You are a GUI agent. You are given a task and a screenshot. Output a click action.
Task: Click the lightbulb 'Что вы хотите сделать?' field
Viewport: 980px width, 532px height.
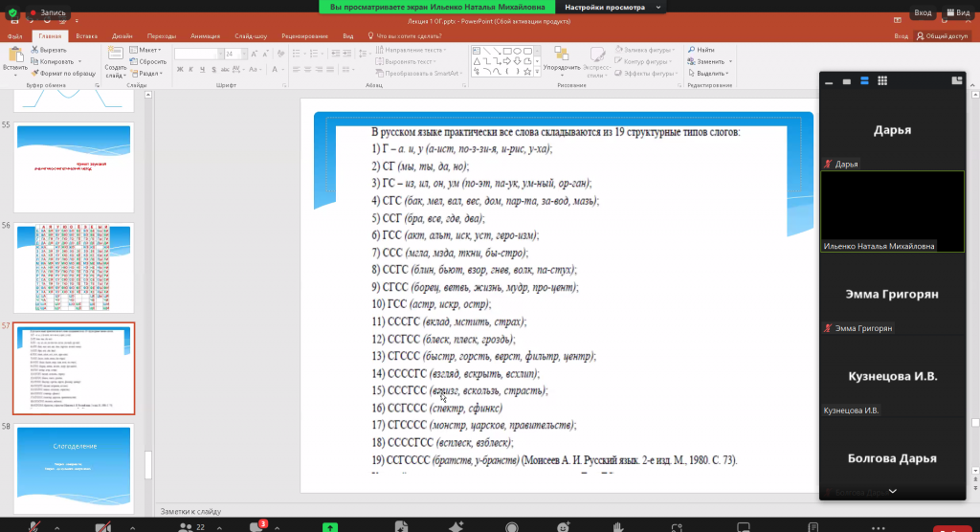pos(405,35)
